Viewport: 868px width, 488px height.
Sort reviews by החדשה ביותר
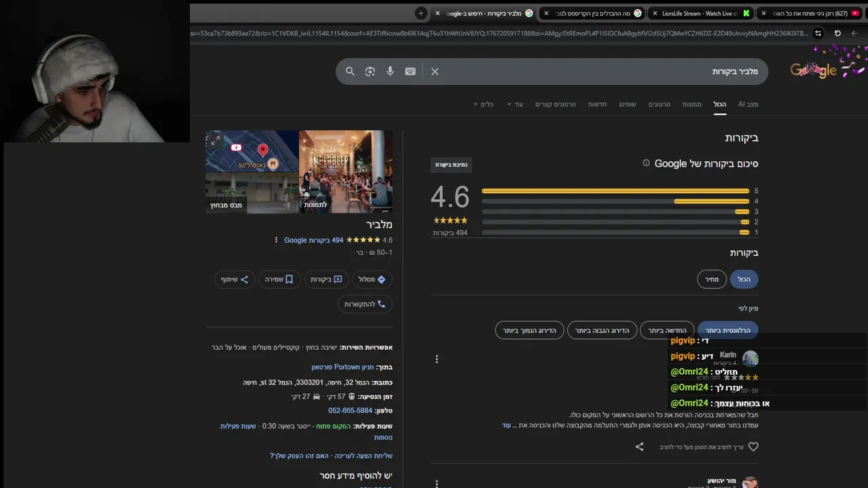pyautogui.click(x=667, y=330)
